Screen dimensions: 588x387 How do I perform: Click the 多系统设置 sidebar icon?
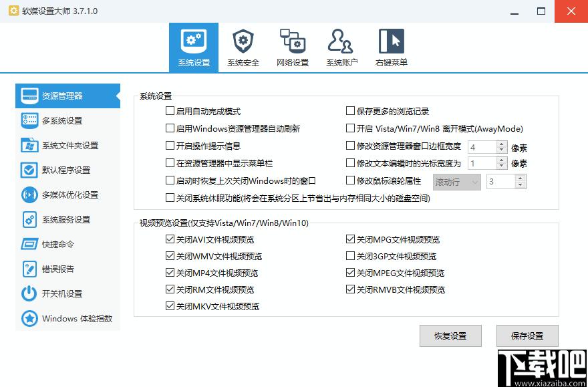coord(29,121)
